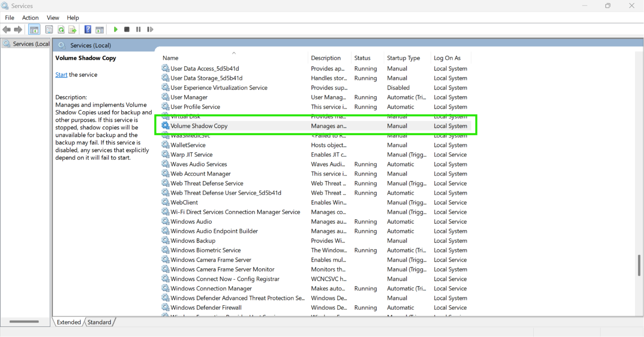Click gear icon beside Windows Audio
The width and height of the screenshot is (644, 337).
(x=165, y=221)
